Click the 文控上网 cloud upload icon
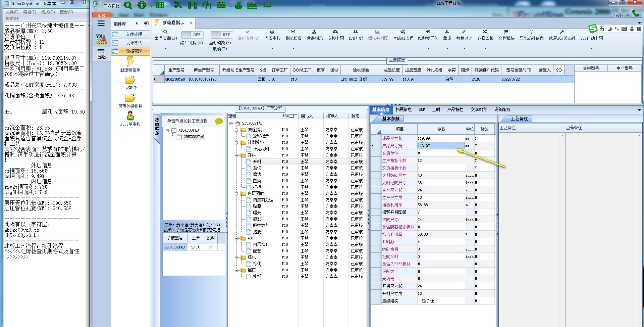This screenshot has height=327, width=644. click(x=335, y=32)
